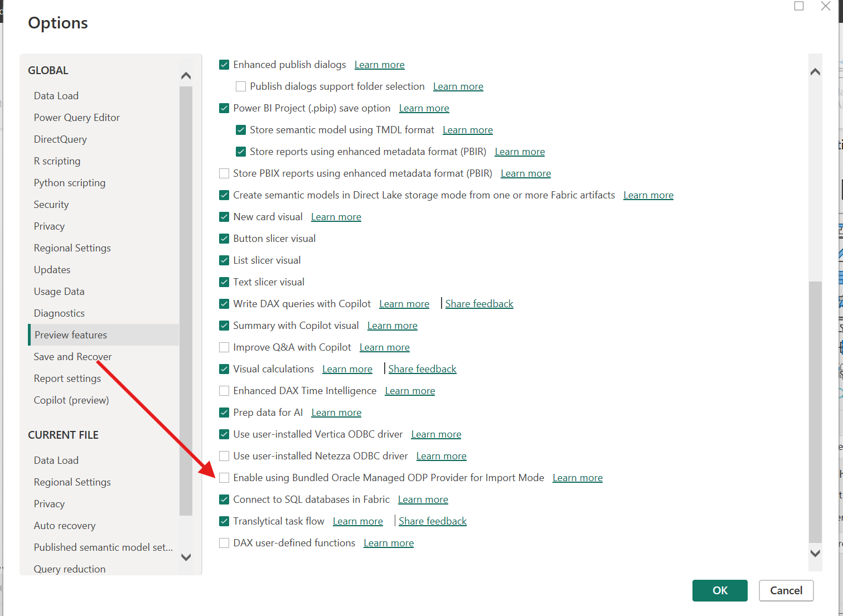The width and height of the screenshot is (843, 616).
Task: Check "Store PBIX reports using enhanced metadata format"
Action: [224, 173]
